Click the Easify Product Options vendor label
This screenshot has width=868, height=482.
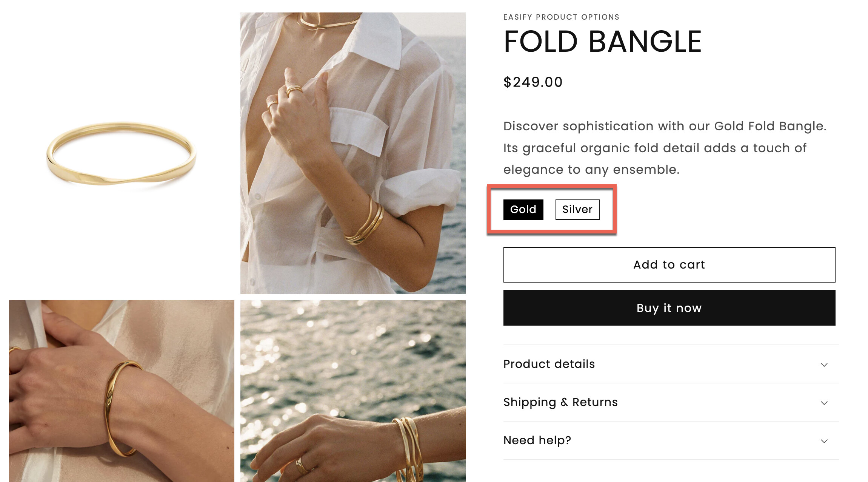pyautogui.click(x=561, y=17)
